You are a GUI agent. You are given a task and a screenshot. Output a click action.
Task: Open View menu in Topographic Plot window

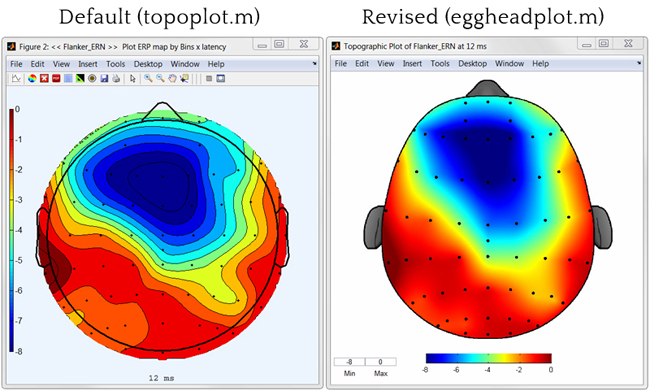[x=386, y=63]
